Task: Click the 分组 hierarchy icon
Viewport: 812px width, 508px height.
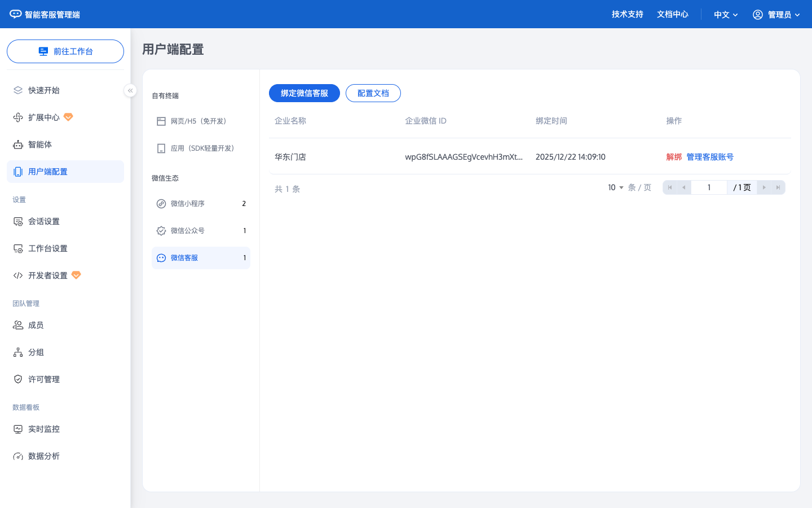Action: pyautogui.click(x=18, y=352)
